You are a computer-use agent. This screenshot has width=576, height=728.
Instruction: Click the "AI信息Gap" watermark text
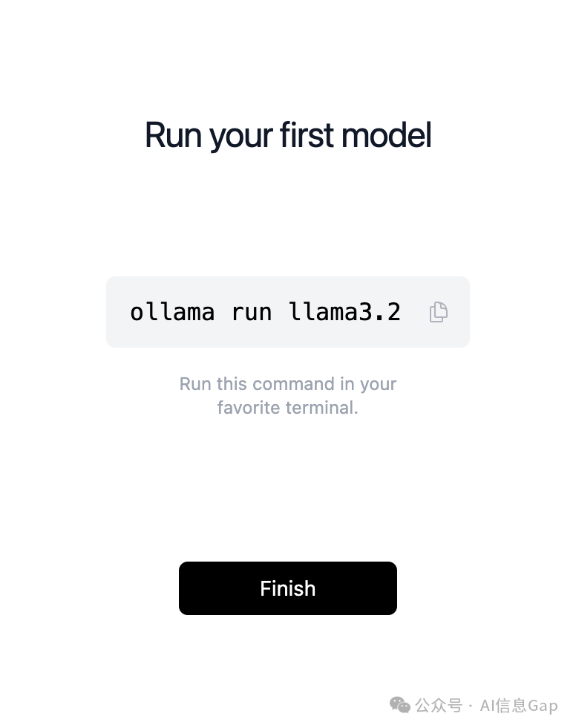click(x=519, y=706)
